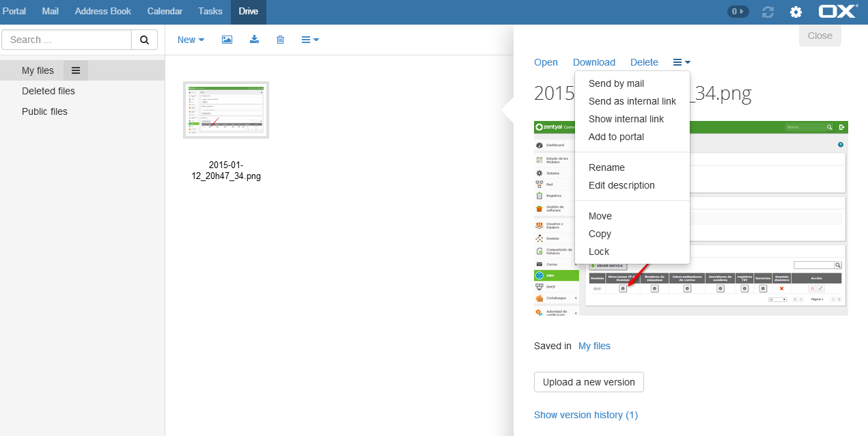Select the 2015-01-12 png file thumbnail
Viewport: 868px width, 436px height.
point(226,110)
